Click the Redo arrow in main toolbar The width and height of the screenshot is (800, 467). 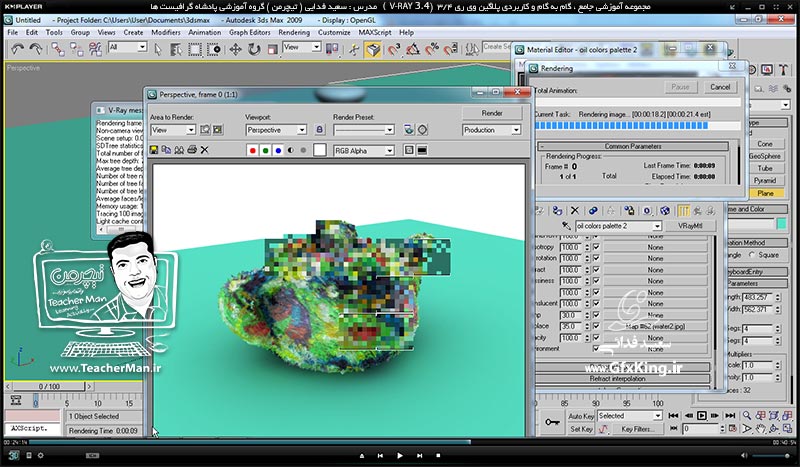point(36,49)
